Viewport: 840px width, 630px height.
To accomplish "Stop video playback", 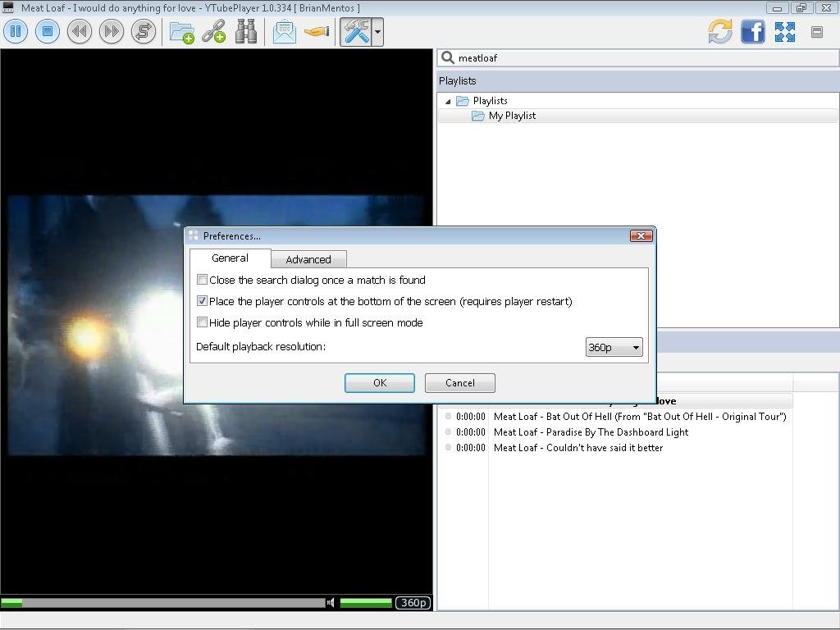I will (x=47, y=32).
